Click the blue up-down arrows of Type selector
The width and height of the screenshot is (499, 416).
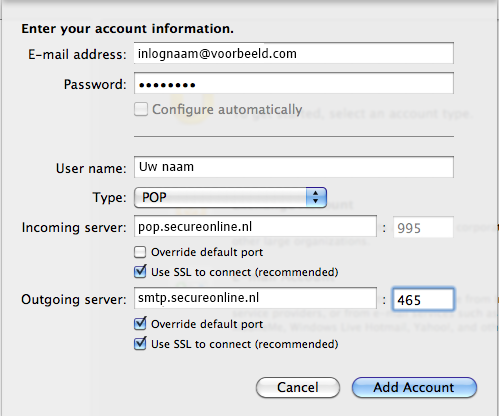tap(316, 197)
